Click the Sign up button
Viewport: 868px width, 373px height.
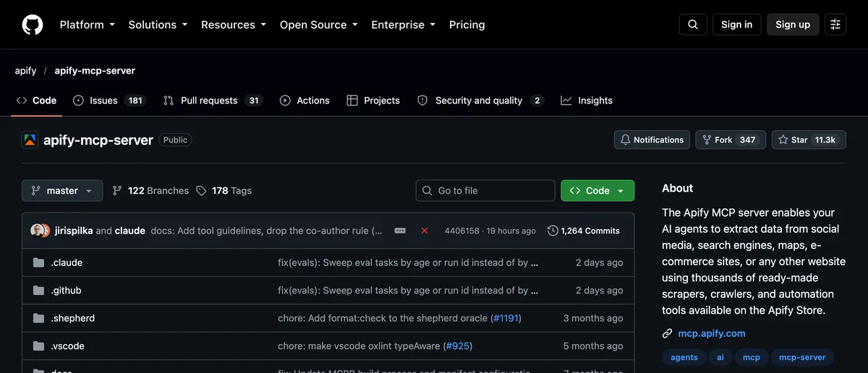pyautogui.click(x=793, y=25)
